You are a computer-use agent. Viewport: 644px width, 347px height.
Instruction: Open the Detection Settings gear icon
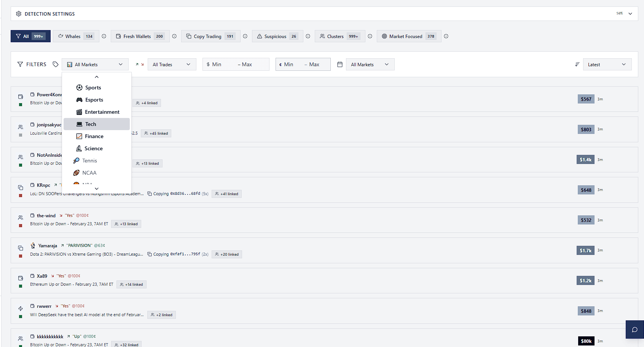[x=19, y=14]
